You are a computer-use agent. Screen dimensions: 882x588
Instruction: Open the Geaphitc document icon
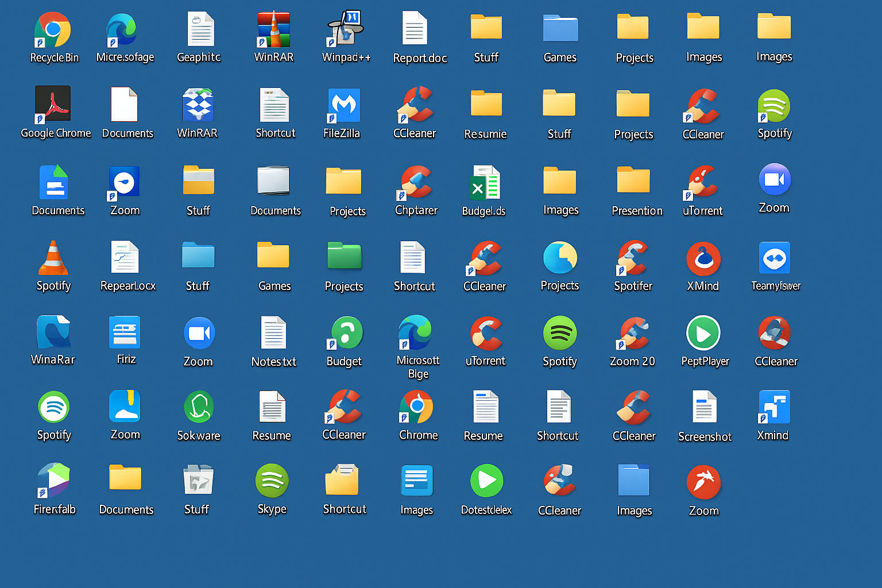[200, 29]
